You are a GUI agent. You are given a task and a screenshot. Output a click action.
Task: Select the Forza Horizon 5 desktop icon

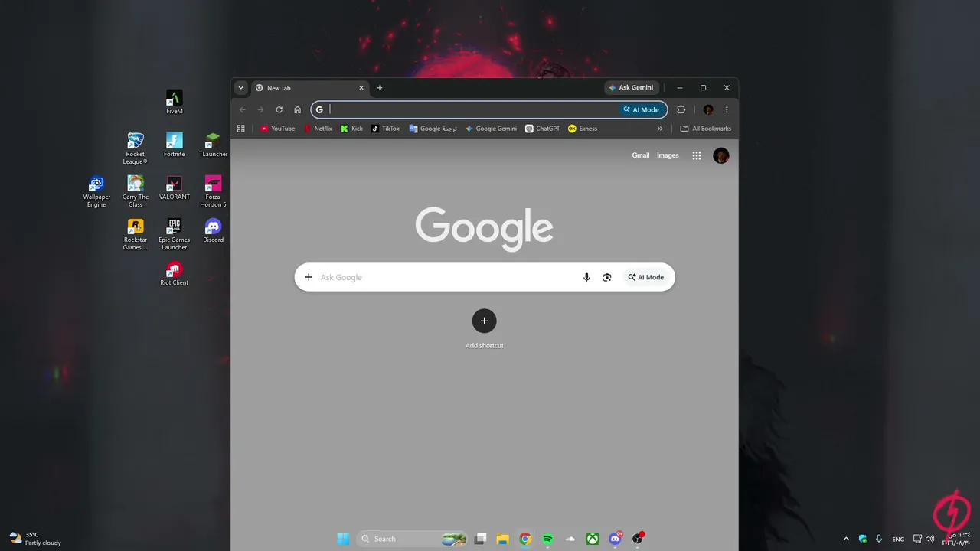coord(214,191)
